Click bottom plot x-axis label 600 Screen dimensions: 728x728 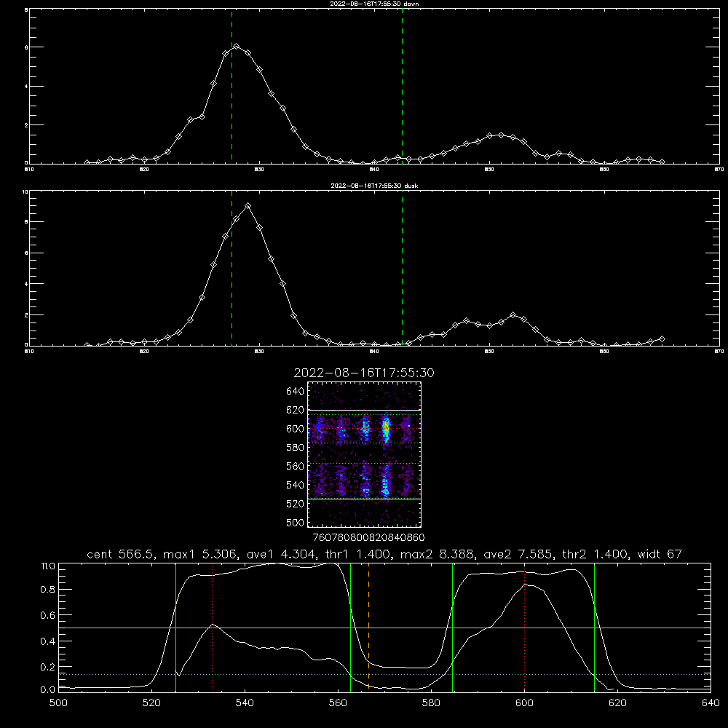525,703
